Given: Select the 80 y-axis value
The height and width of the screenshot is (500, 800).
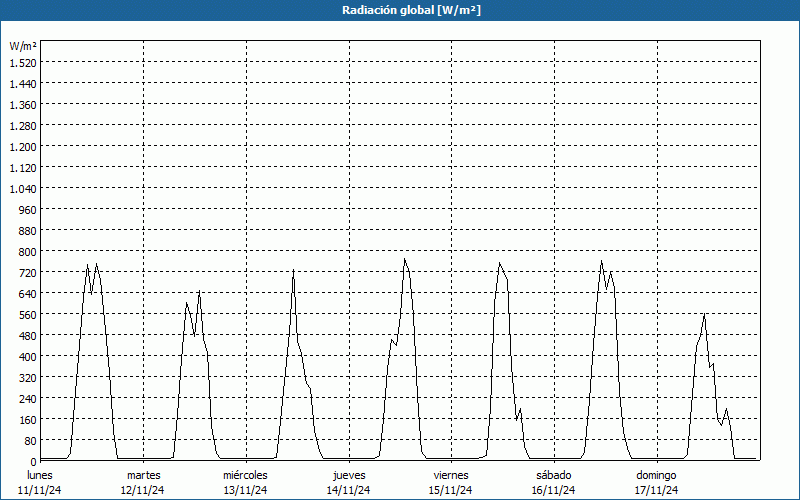Looking at the screenshot, I should pos(30,440).
